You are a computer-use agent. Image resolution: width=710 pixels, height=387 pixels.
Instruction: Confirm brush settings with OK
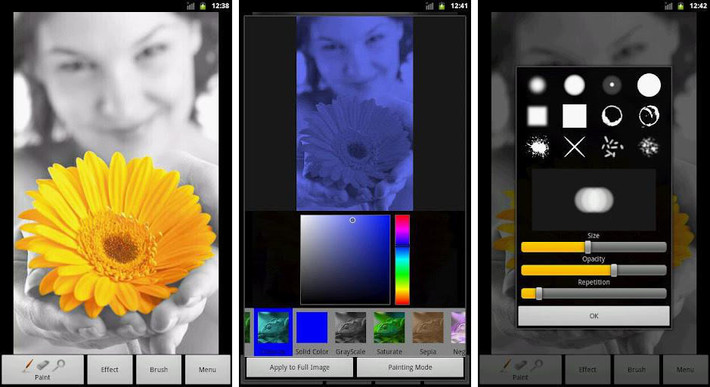[x=594, y=316]
